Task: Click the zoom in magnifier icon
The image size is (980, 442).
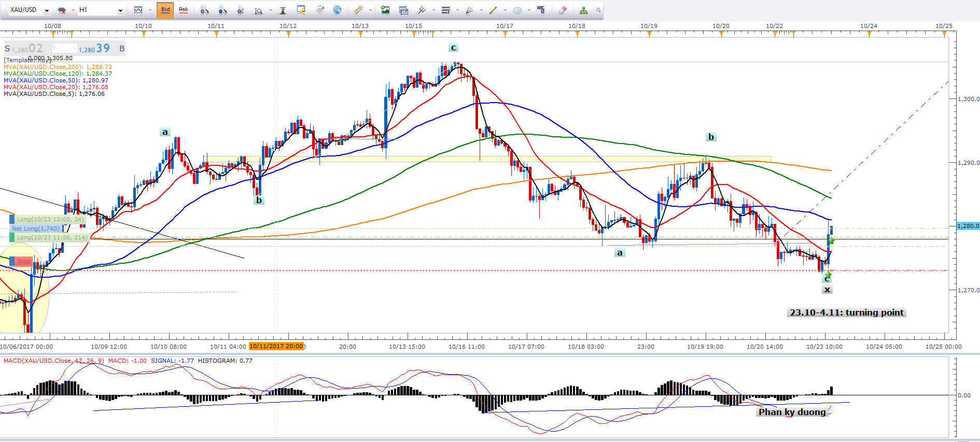Action: (204, 10)
